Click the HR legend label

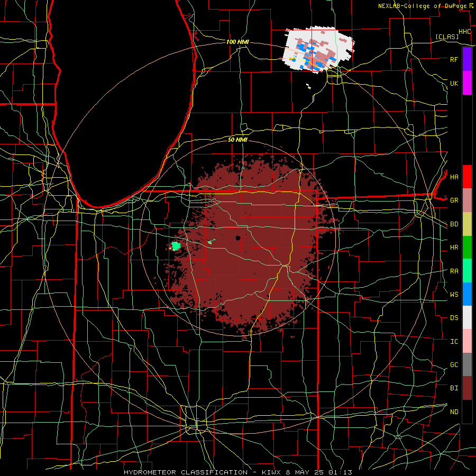[454, 248]
